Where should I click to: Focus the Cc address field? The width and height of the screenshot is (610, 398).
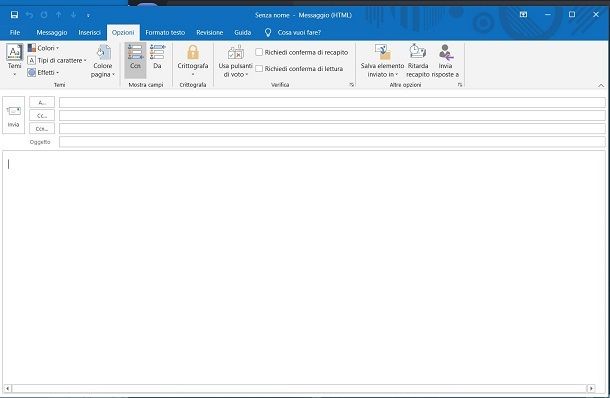pyautogui.click(x=332, y=116)
